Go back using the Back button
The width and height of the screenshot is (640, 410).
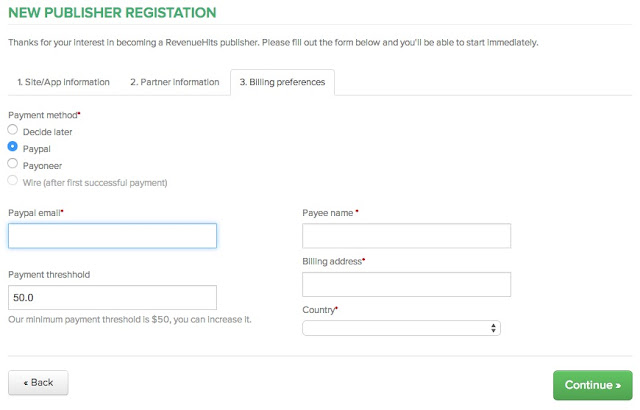point(38,382)
